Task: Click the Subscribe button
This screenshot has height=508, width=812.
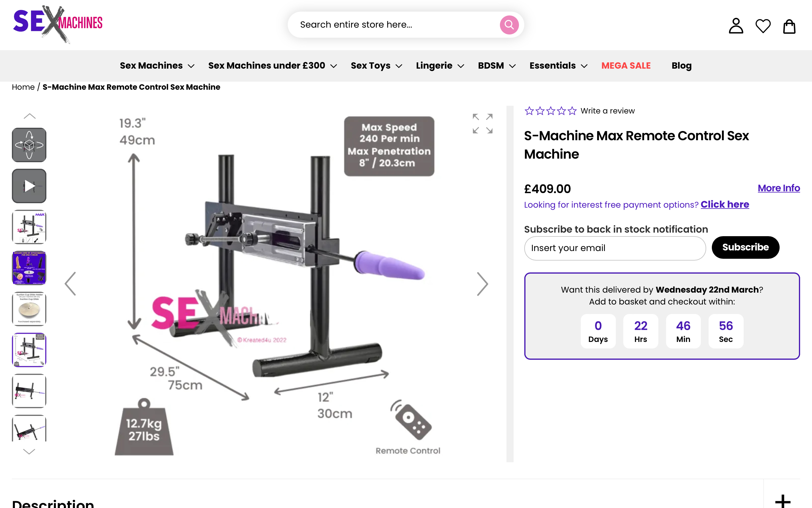Action: pyautogui.click(x=745, y=247)
